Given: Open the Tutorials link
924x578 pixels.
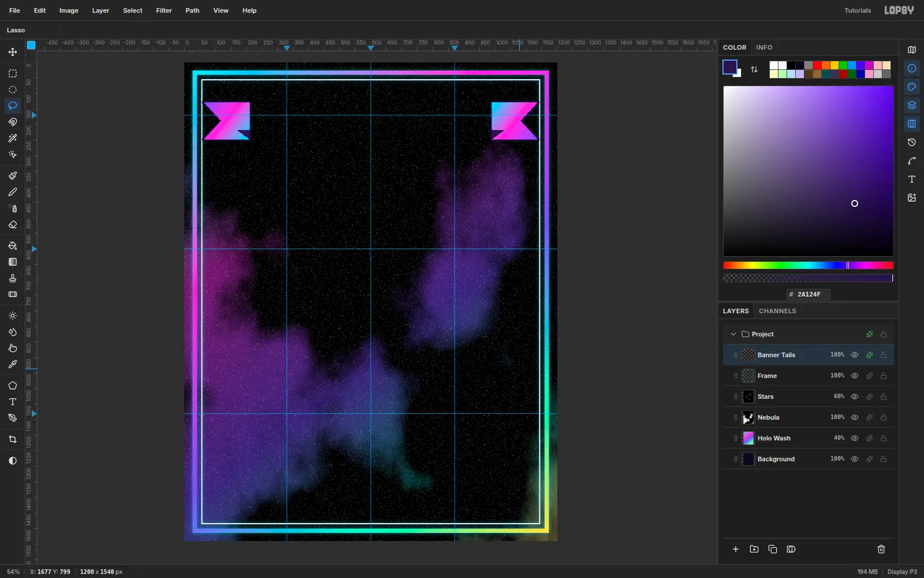Looking at the screenshot, I should coord(858,10).
